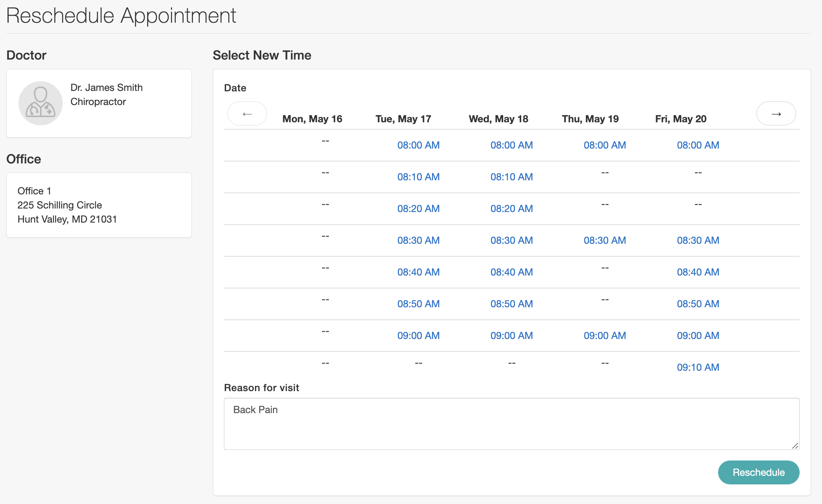Select 08:20 AM on Wednesday May 18
The image size is (822, 504).
tap(511, 208)
